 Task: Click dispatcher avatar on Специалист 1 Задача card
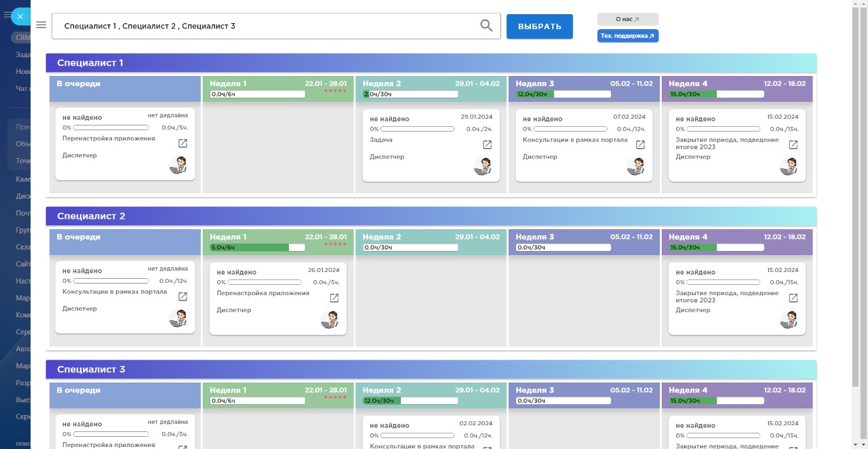point(483,166)
